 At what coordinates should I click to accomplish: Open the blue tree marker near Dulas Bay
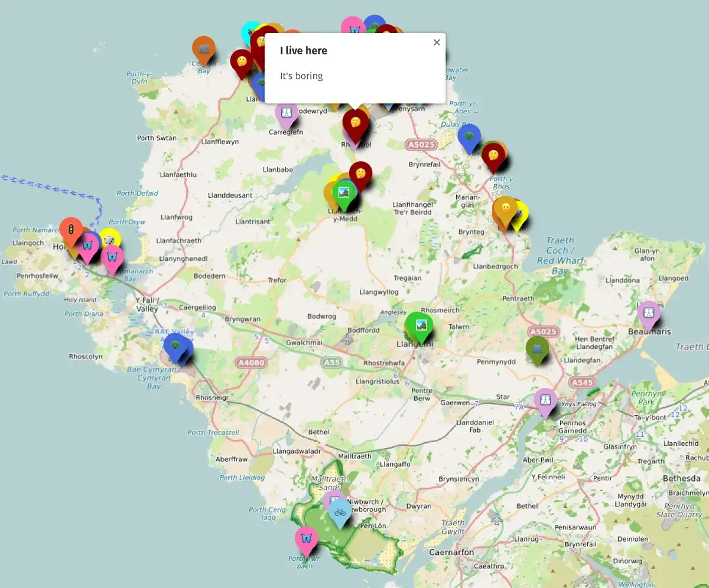[469, 136]
